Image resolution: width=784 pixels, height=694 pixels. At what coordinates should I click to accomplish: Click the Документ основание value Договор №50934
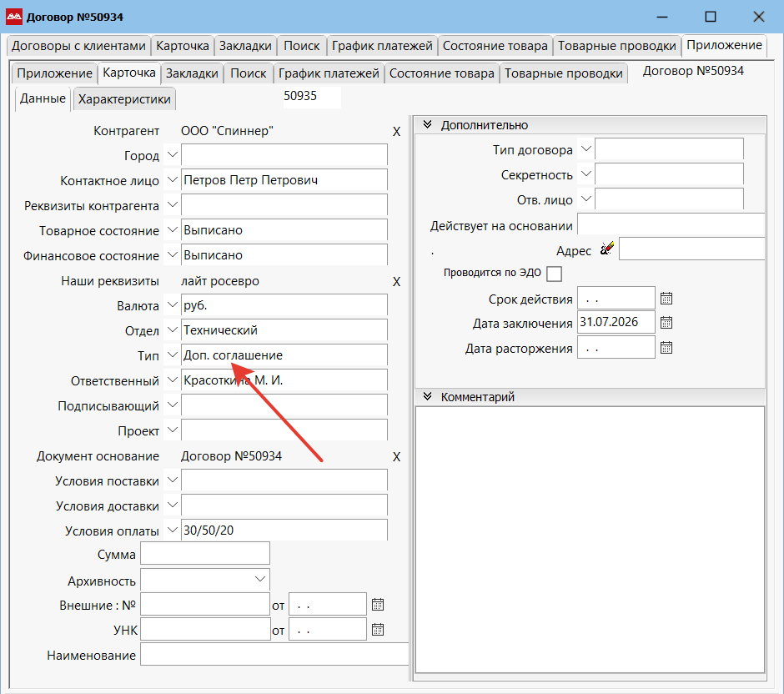[231, 456]
